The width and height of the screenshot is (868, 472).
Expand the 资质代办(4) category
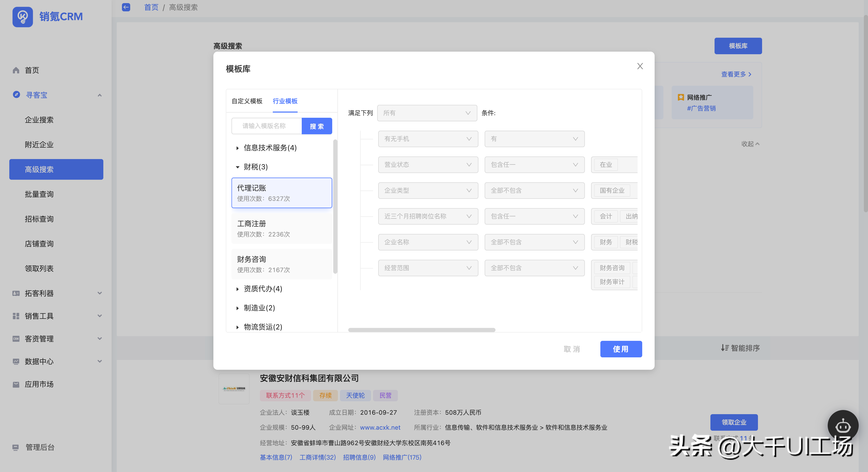tap(238, 289)
